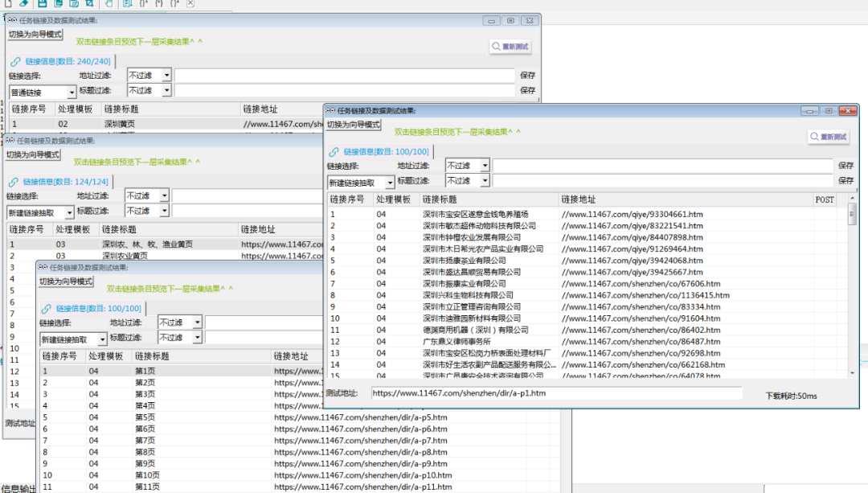This screenshot has width=868, height=493.
Task: Click the magnifier 重新测试 button in front window
Action: [x=828, y=137]
